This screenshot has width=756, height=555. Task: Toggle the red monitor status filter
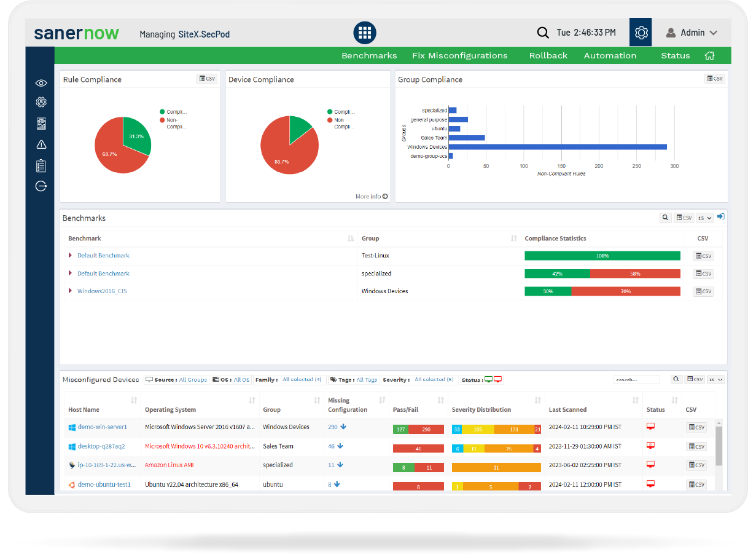498,380
